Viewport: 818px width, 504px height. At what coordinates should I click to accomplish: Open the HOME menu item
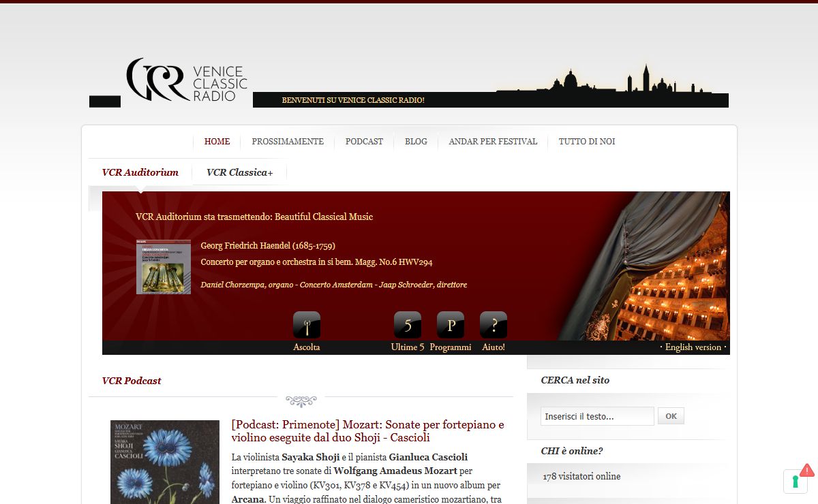pyautogui.click(x=217, y=142)
